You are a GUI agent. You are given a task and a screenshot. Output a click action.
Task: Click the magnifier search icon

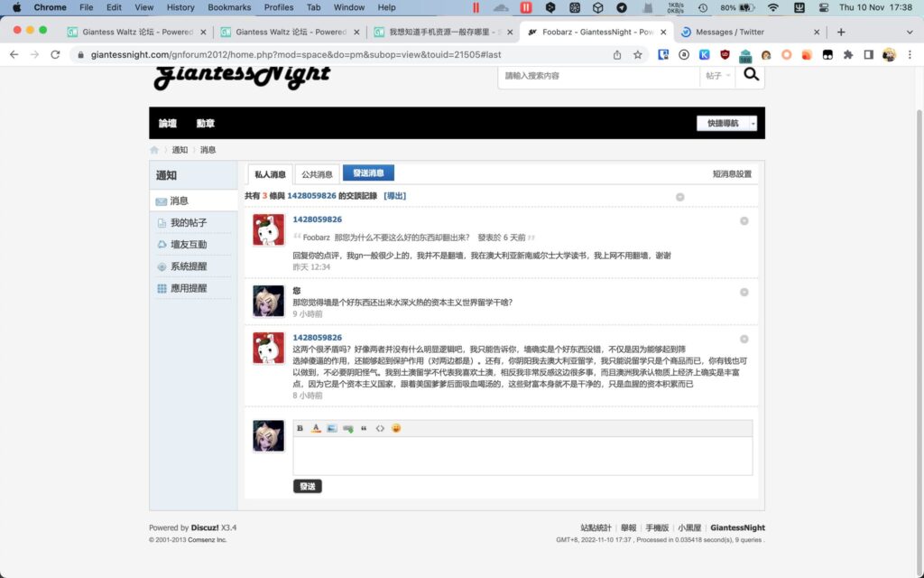749,76
